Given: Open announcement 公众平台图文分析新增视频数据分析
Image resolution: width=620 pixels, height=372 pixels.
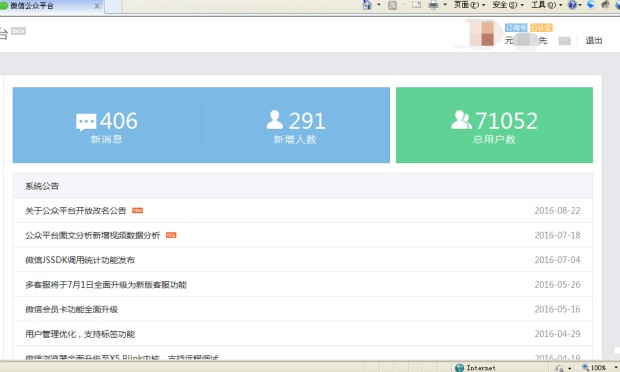Looking at the screenshot, I should tap(93, 235).
